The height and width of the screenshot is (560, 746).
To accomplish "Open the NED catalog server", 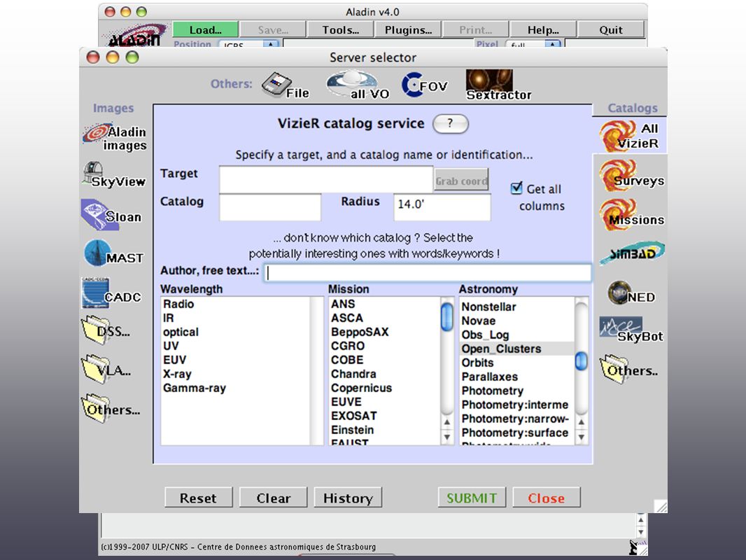I will (631, 293).
